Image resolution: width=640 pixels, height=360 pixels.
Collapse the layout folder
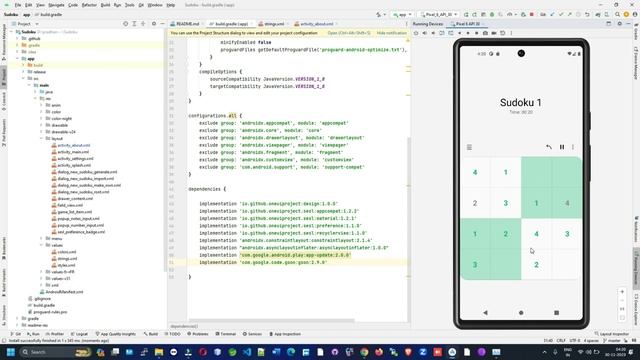(x=42, y=138)
